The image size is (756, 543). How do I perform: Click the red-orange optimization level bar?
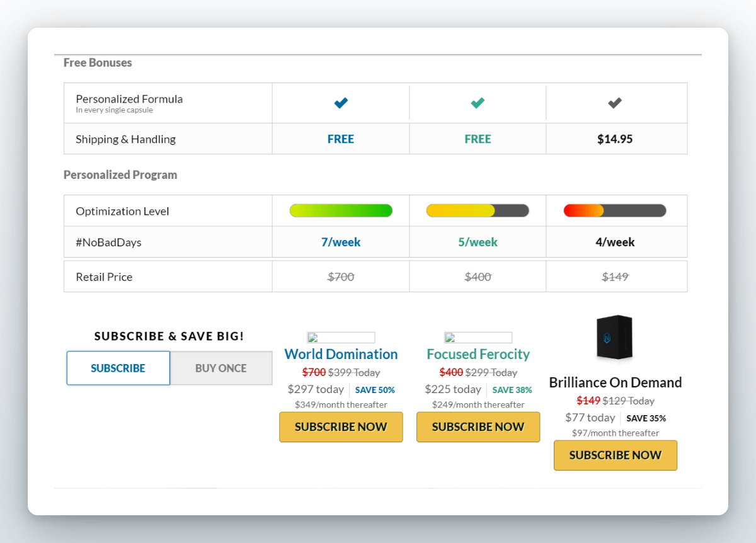[x=615, y=210]
